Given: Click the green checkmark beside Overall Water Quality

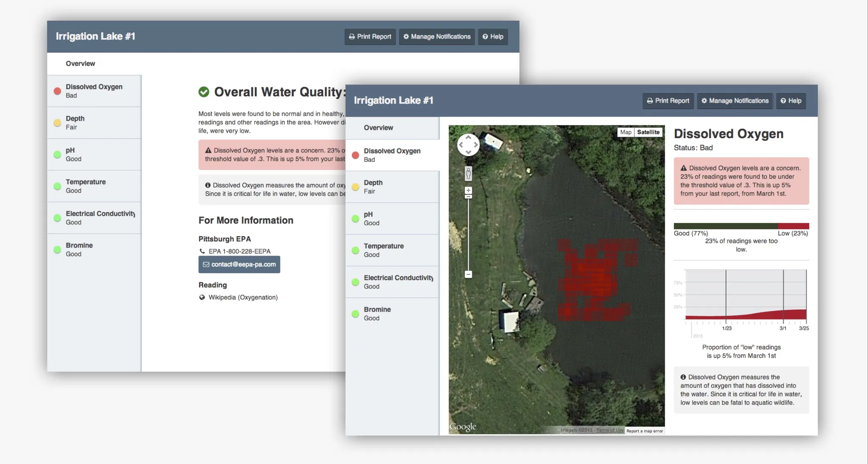Looking at the screenshot, I should (x=203, y=92).
